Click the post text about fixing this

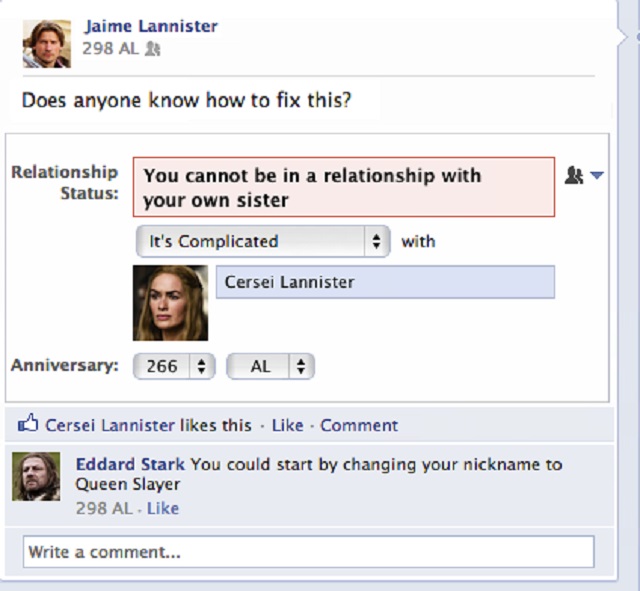tap(187, 100)
